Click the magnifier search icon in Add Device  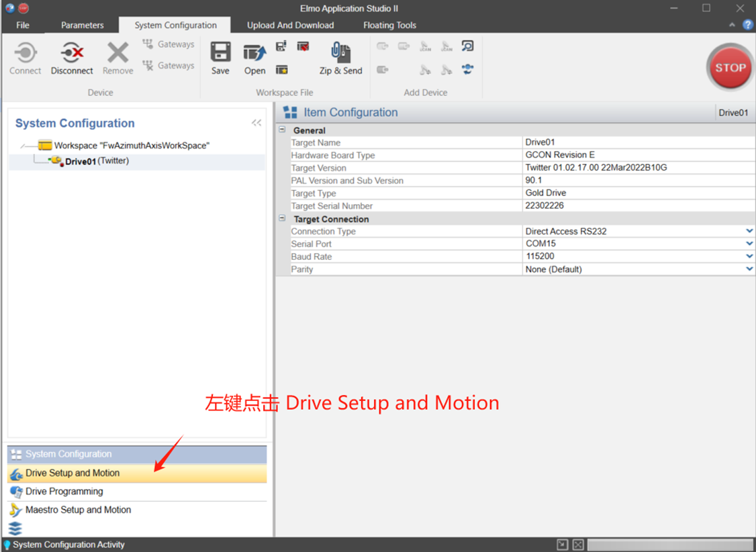[467, 46]
